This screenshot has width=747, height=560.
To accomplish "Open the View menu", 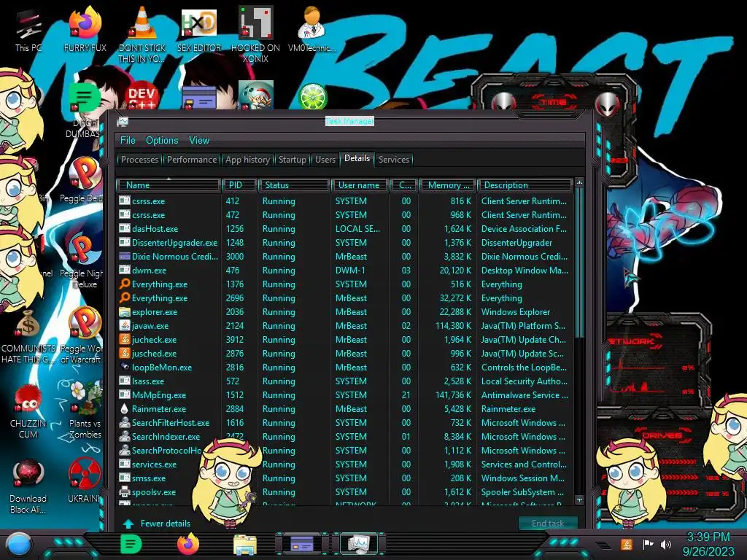I will point(198,141).
